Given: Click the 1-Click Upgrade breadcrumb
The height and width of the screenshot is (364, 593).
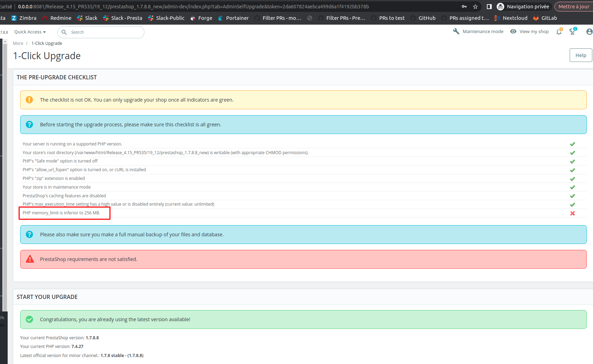Looking at the screenshot, I should click(47, 43).
